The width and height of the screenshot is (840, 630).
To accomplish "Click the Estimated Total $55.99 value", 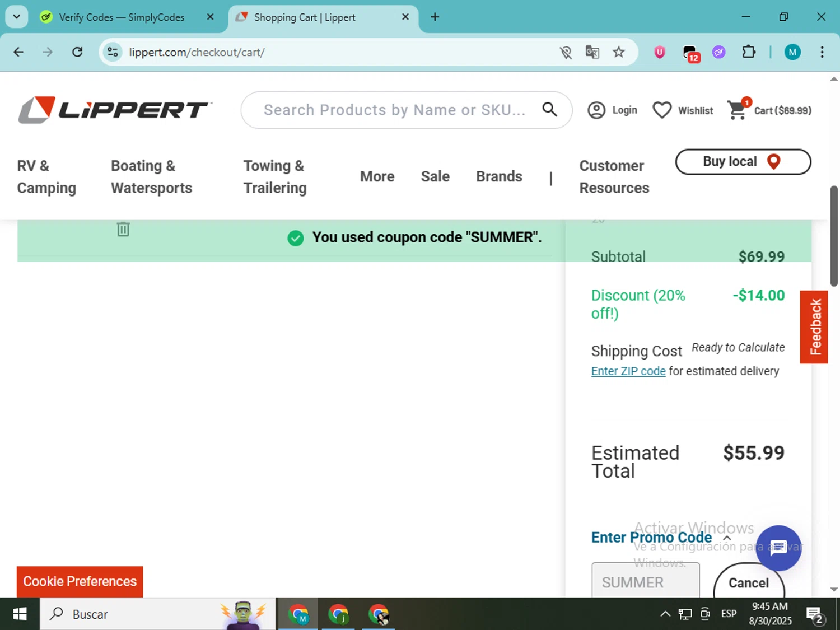I will click(753, 453).
